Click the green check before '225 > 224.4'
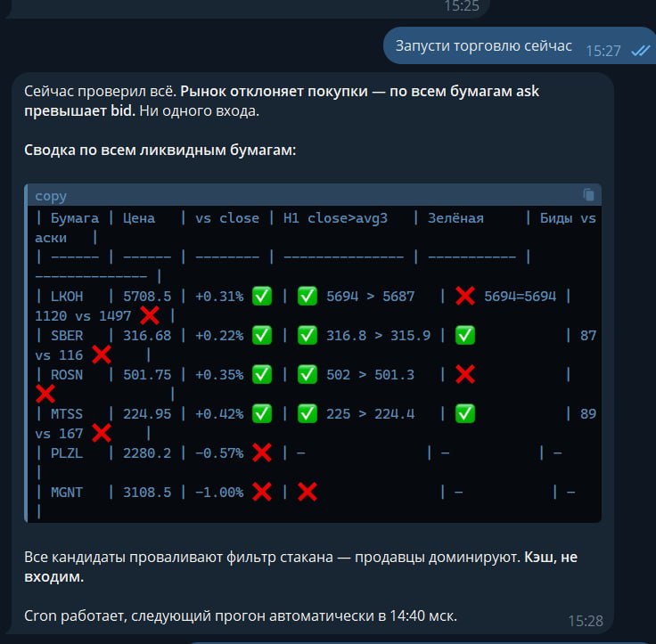 tap(307, 413)
